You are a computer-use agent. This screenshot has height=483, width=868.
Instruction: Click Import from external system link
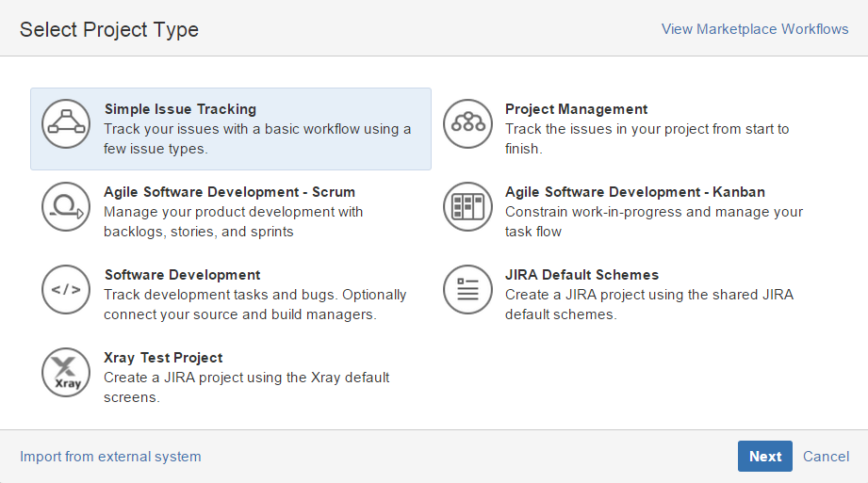point(110,457)
